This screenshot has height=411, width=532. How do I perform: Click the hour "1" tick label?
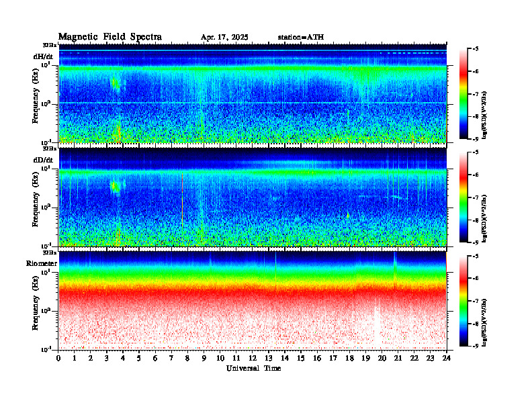click(x=75, y=358)
